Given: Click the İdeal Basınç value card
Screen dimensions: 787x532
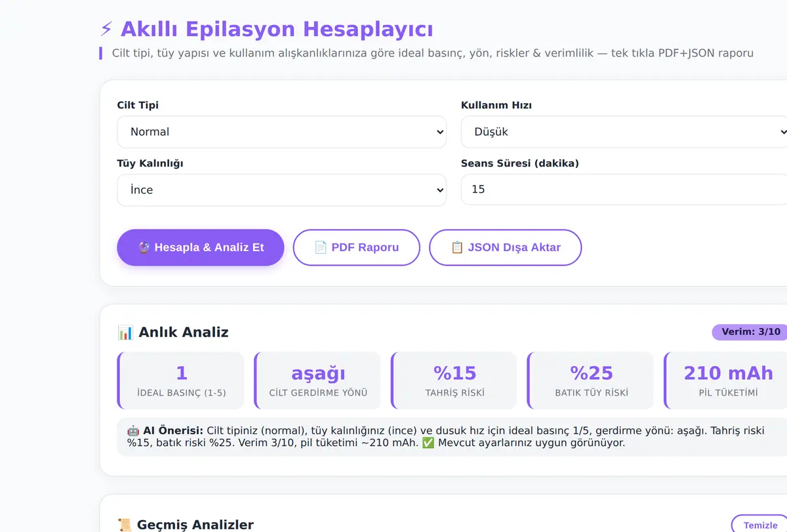Looking at the screenshot, I should 181,380.
